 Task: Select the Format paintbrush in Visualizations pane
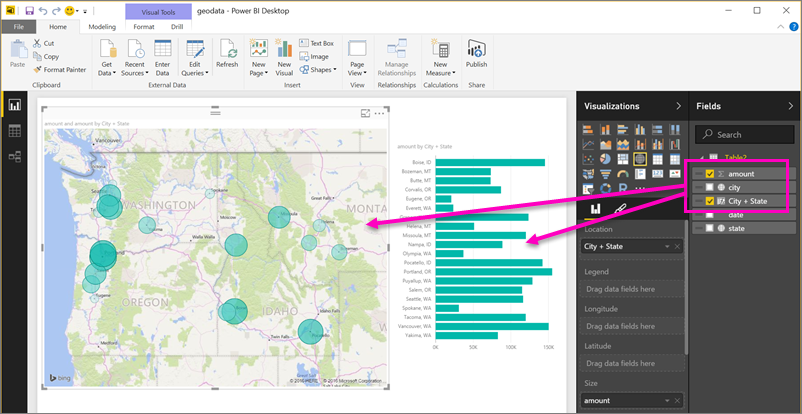tap(620, 209)
